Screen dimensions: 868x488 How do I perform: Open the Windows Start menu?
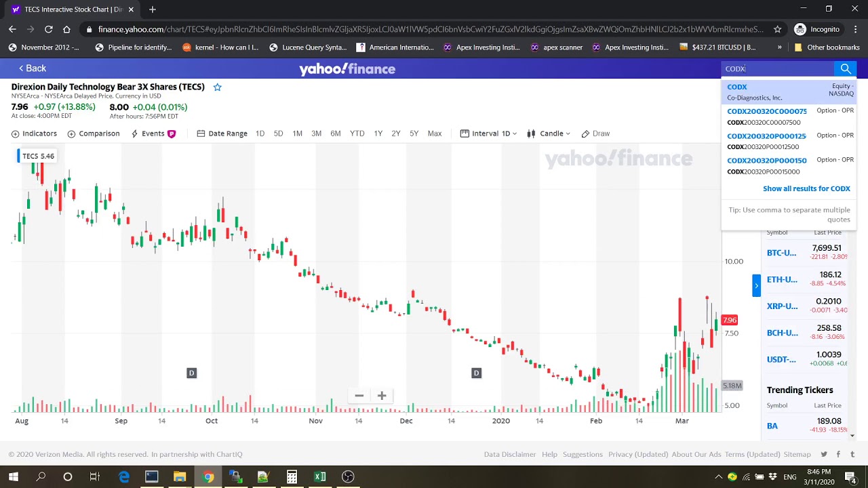point(13,476)
